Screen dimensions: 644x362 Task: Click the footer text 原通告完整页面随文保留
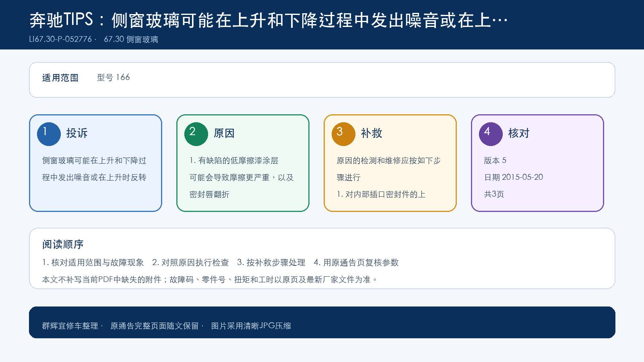pyautogui.click(x=155, y=326)
